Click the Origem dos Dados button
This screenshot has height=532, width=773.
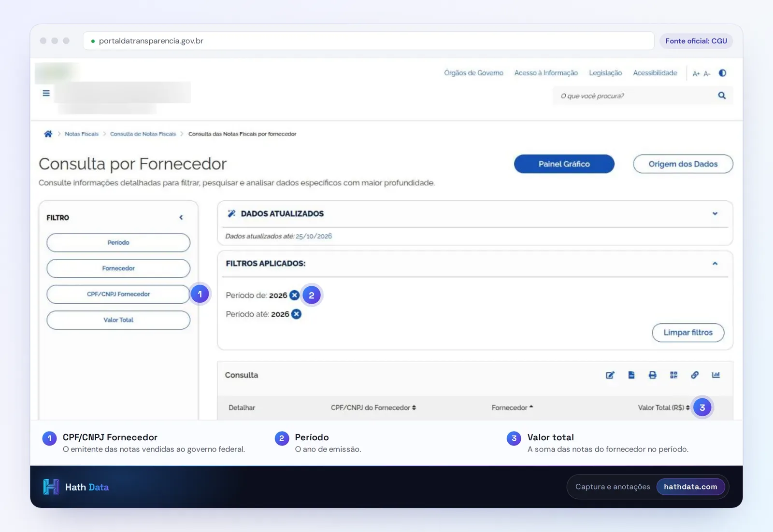pyautogui.click(x=683, y=164)
